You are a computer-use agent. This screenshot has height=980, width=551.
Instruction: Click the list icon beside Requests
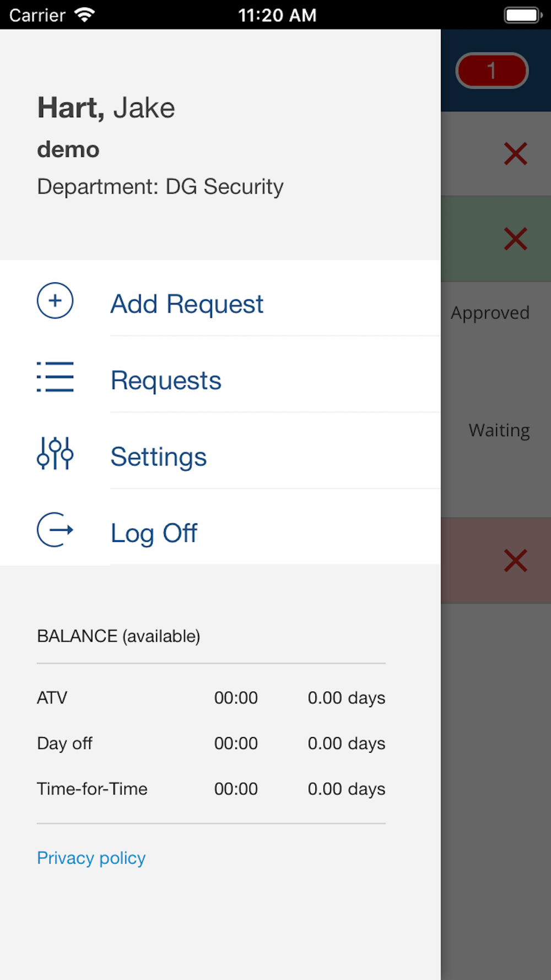pyautogui.click(x=55, y=377)
